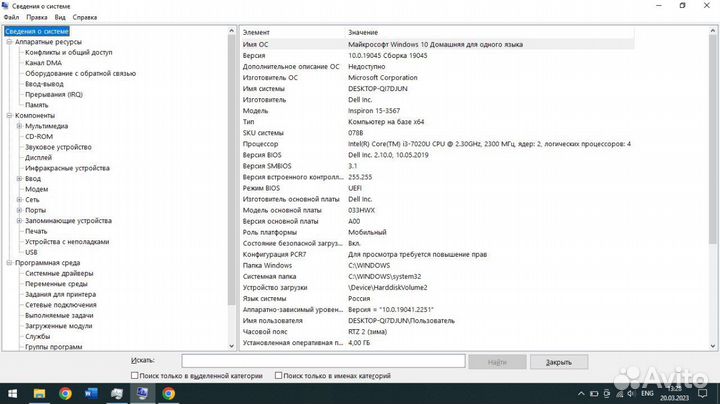
Task: Select Сведения о системе root node
Action: pos(37,31)
